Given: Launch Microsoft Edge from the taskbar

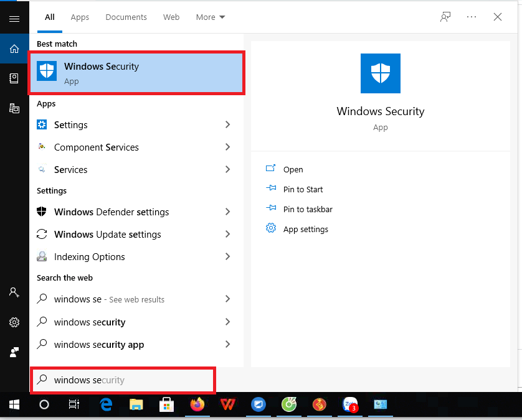Looking at the screenshot, I should (x=106, y=404).
